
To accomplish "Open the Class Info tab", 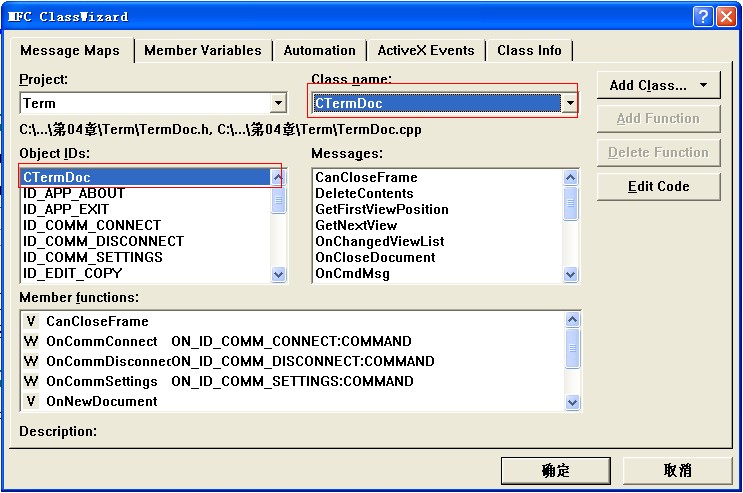I will point(529,50).
